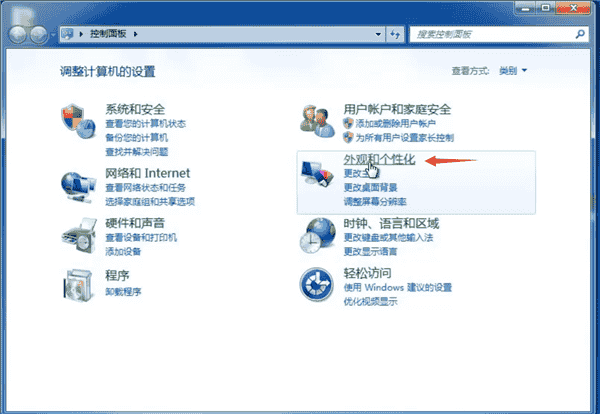This screenshot has height=414, width=600.
Task: Open the 硬件和声音 printer icon
Action: click(x=77, y=234)
